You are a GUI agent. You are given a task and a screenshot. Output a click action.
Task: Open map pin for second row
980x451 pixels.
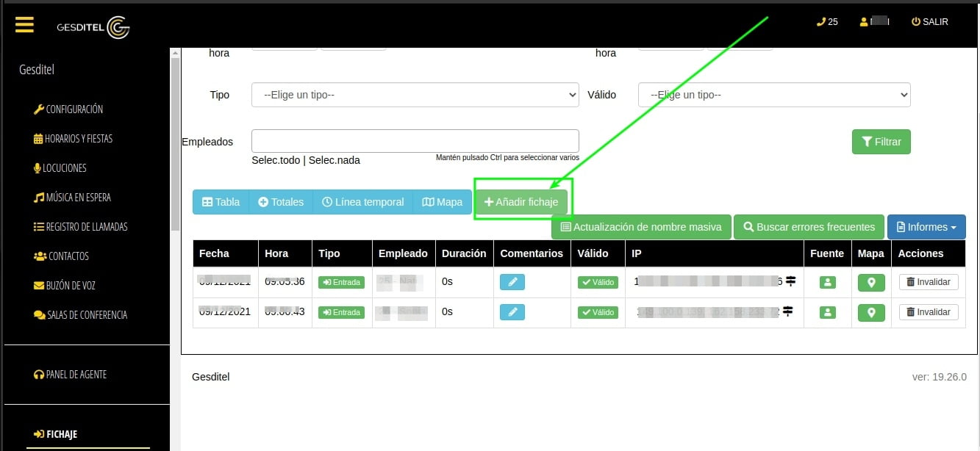coord(871,313)
